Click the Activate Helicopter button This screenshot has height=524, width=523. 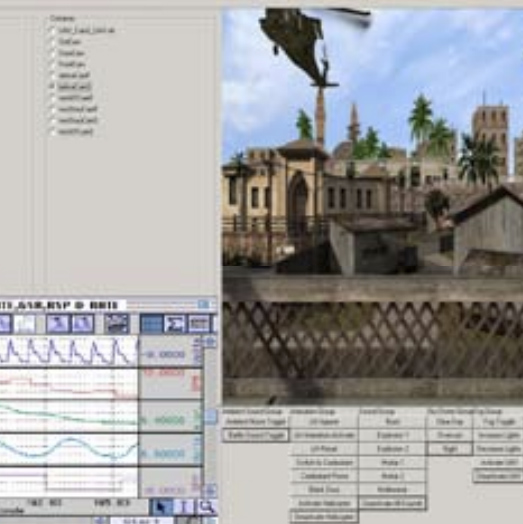click(x=324, y=503)
